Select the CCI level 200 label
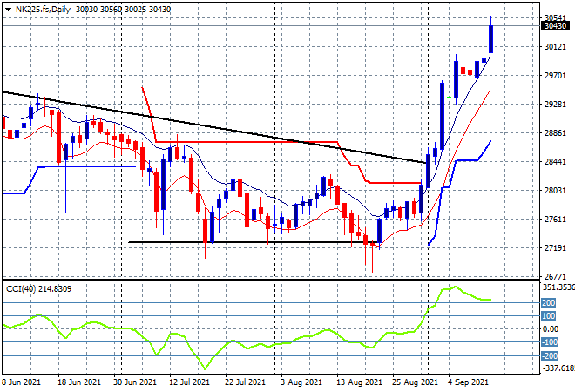575x392 pixels. (x=549, y=303)
